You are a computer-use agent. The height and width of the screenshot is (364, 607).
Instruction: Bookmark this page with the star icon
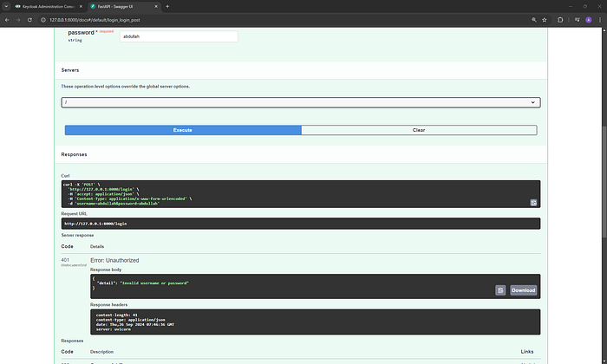point(545,20)
